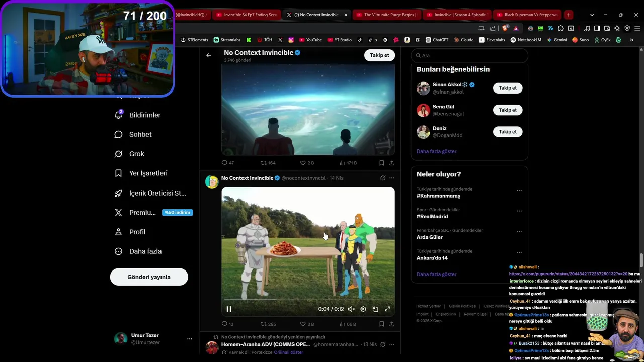View analytics showing 171 B views
The width and height of the screenshot is (644, 362).
(348, 163)
